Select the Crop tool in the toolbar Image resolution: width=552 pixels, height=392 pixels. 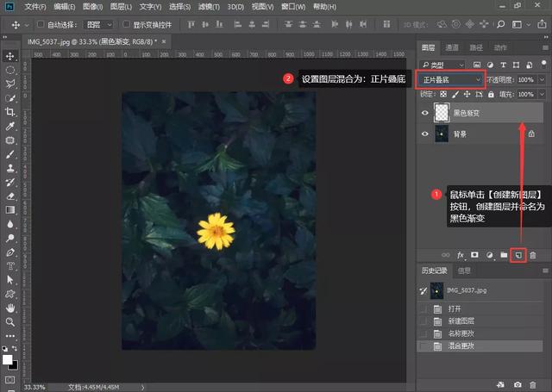pos(10,112)
